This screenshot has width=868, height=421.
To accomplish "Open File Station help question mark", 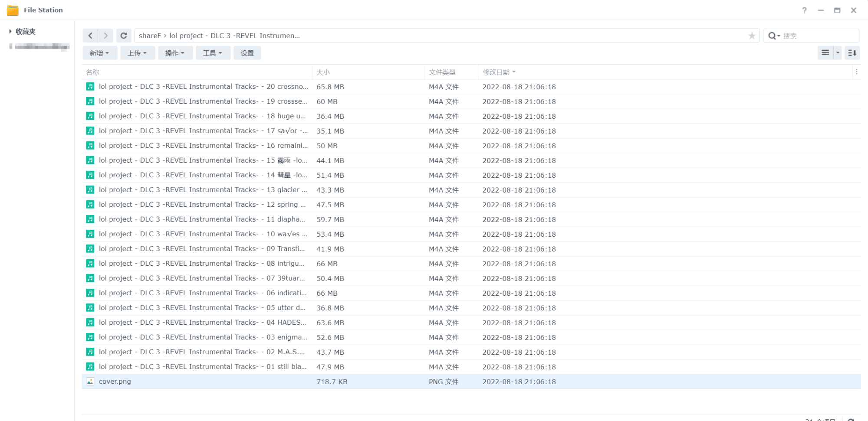I will coord(804,10).
